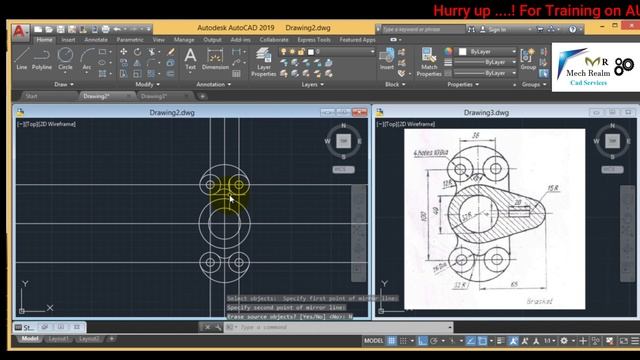Click the Save icon in quick access toolbar
Image resolution: width=640 pixels, height=360 pixels.
(x=60, y=29)
